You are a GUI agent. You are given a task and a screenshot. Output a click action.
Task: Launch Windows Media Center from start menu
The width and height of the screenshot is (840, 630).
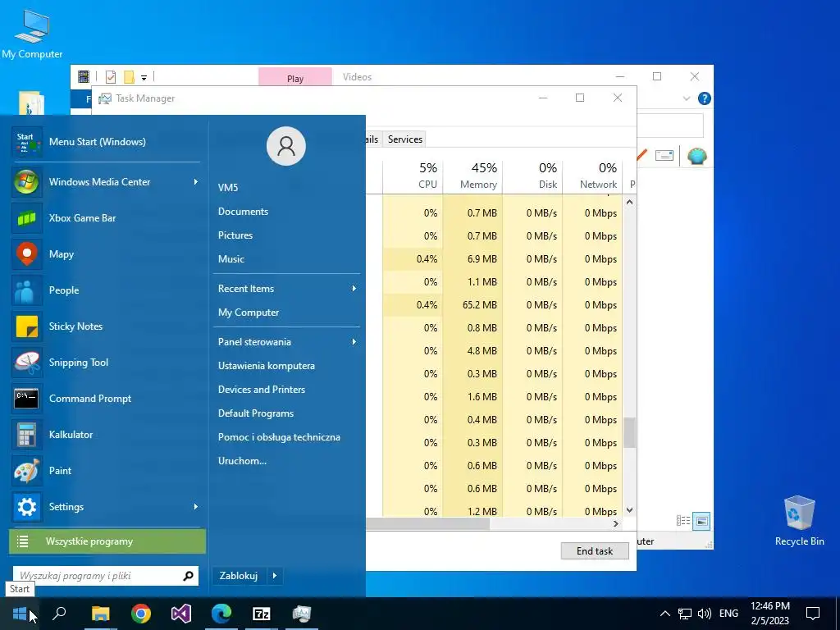(106, 181)
